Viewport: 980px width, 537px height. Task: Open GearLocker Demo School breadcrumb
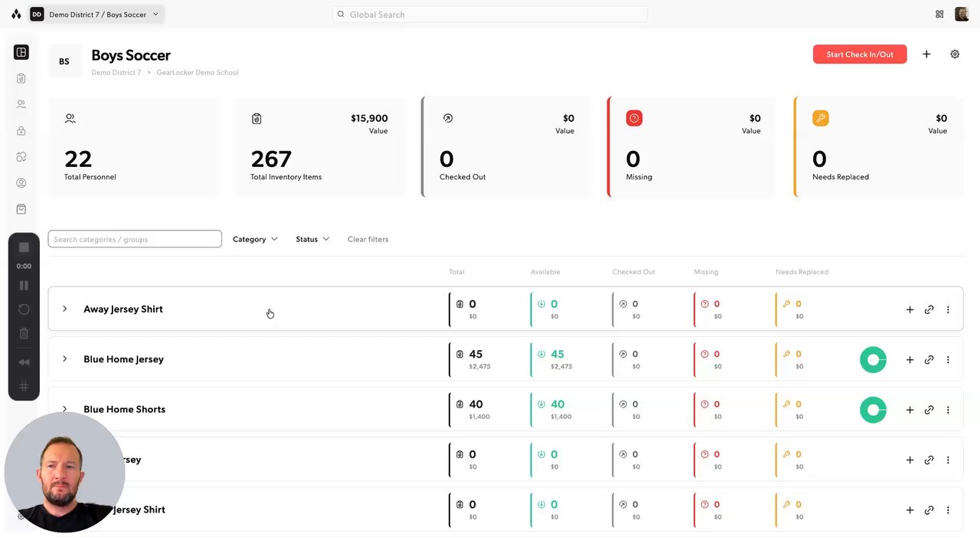198,72
